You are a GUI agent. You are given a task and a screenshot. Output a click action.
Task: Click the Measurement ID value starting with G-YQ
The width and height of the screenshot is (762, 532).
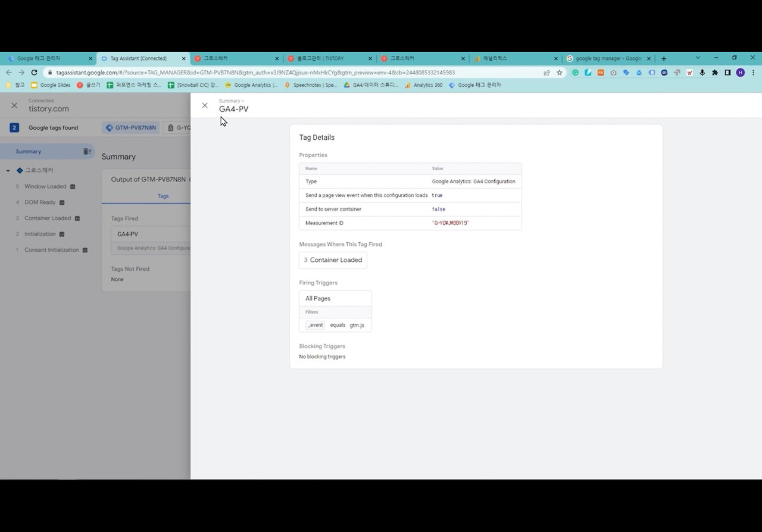451,223
